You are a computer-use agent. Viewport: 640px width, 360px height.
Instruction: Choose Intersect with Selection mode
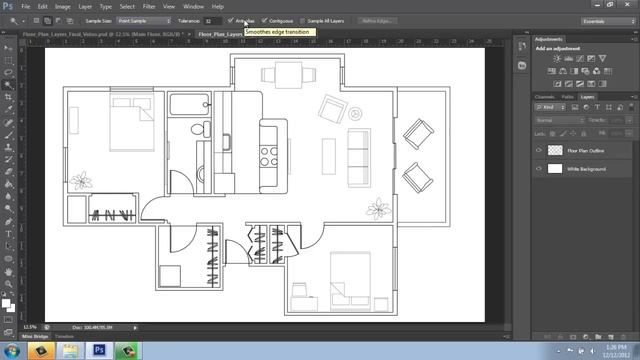pyautogui.click(x=70, y=21)
